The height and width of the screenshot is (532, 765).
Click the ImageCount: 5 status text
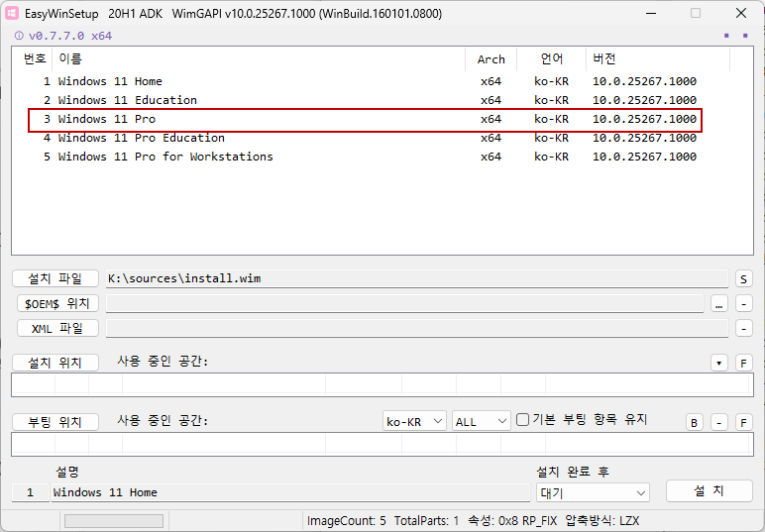pyautogui.click(x=347, y=521)
